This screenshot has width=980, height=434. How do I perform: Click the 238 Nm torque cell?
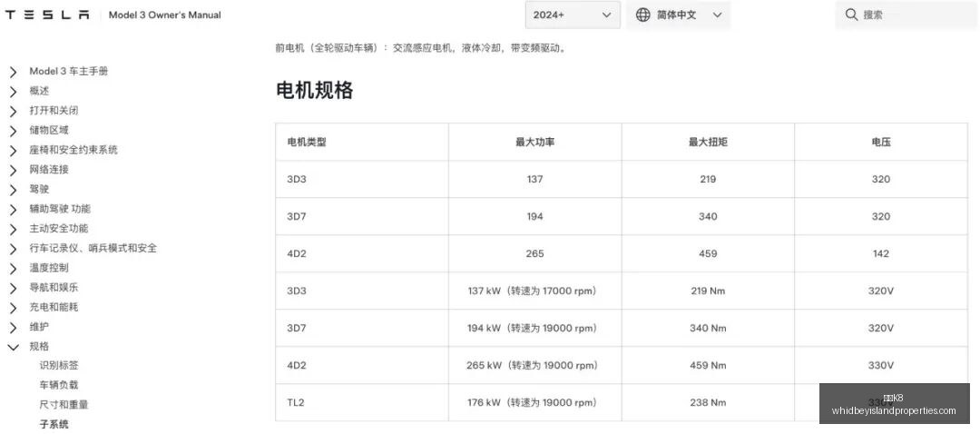click(x=708, y=402)
